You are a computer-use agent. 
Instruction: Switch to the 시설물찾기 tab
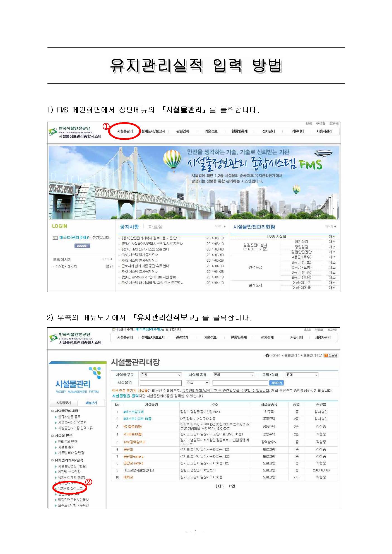pyautogui.click(x=64, y=403)
